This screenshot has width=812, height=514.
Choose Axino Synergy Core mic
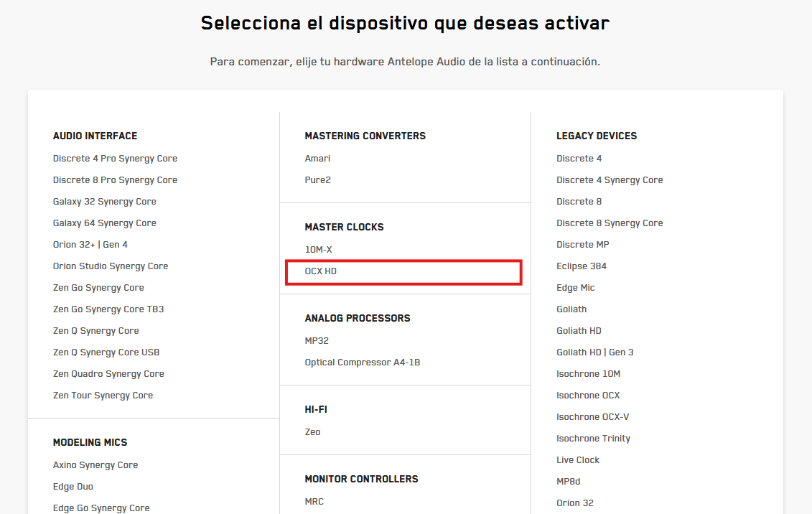pos(95,465)
